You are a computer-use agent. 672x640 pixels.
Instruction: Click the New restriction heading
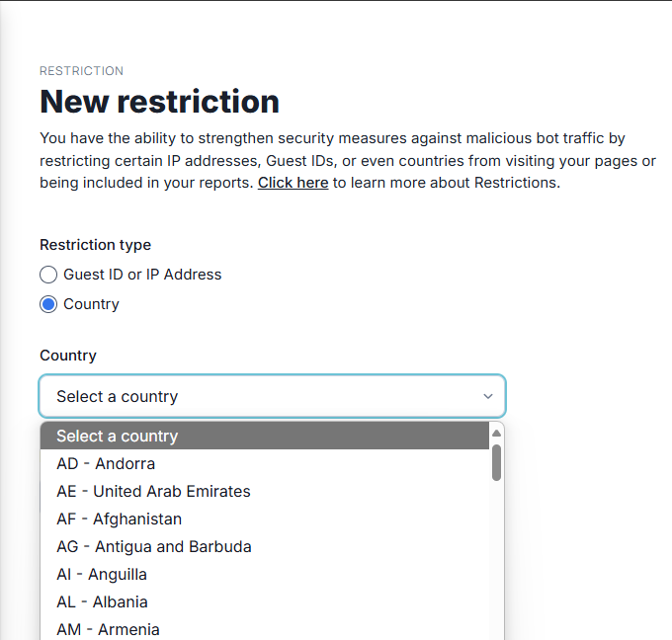click(x=159, y=102)
